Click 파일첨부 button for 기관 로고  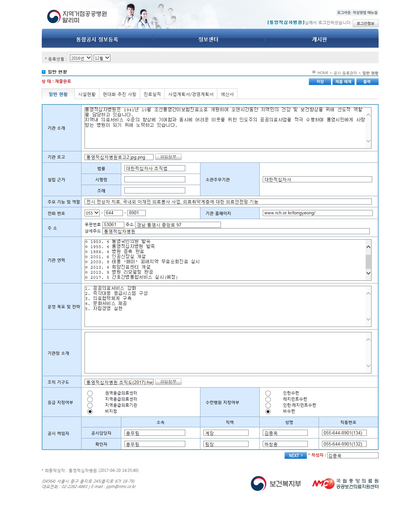pos(168,157)
